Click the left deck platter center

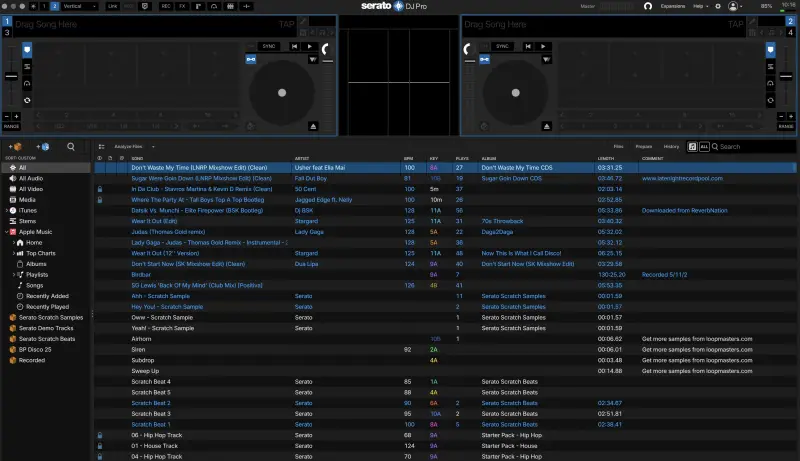click(282, 93)
